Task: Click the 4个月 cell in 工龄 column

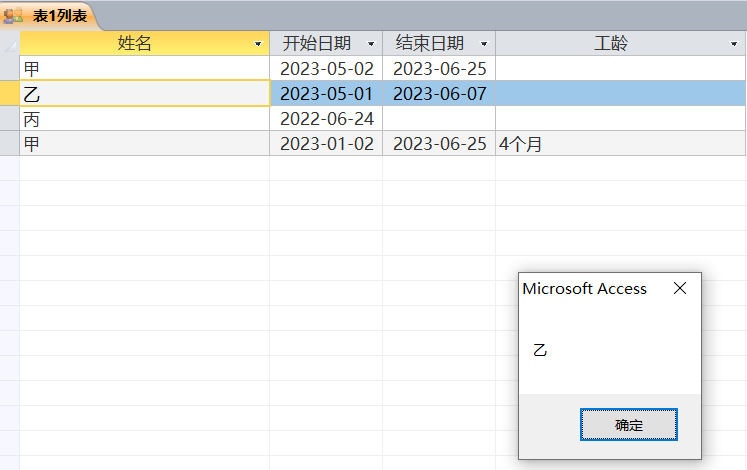Action: [620, 143]
